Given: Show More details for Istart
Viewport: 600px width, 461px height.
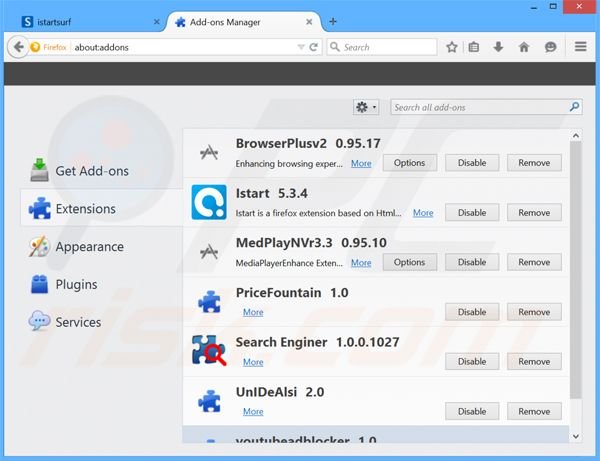Looking at the screenshot, I should click(423, 213).
